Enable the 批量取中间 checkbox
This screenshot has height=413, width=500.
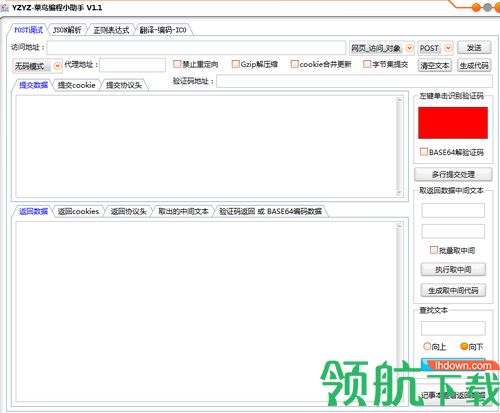tap(434, 250)
